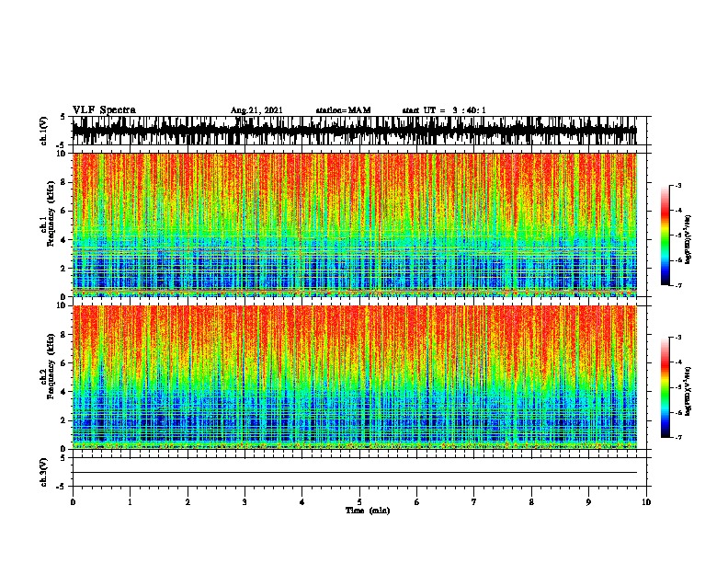The width and height of the screenshot is (728, 563).
Task: Click the ch.2 spectrogram color scale bar
Action: click(665, 387)
